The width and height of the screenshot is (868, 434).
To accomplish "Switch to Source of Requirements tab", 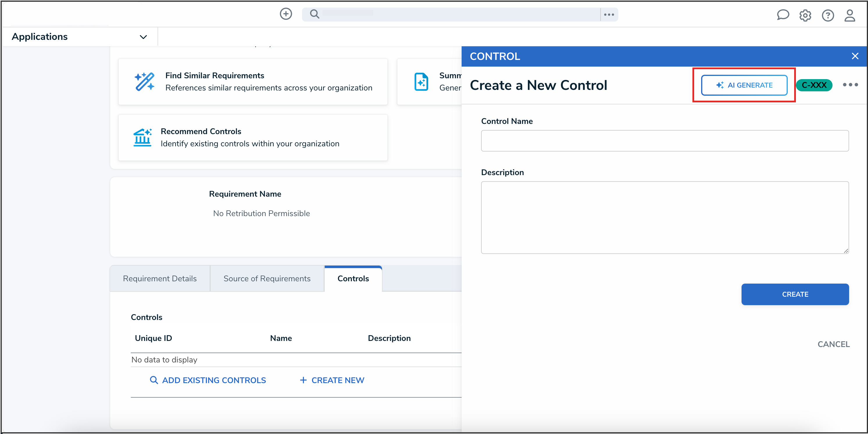I will [267, 279].
